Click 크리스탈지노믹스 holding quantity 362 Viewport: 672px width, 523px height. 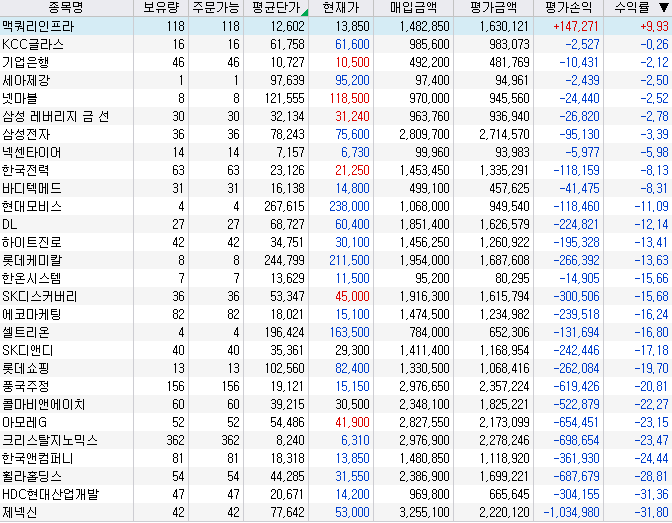175,440
